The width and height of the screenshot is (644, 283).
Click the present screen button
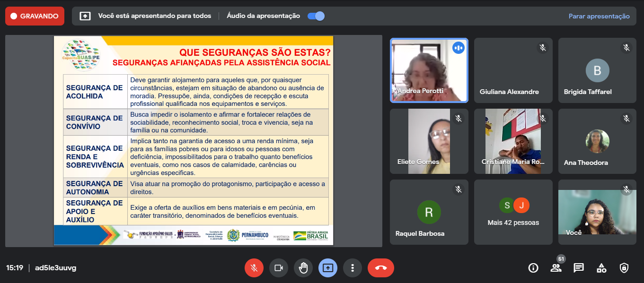[x=328, y=268]
